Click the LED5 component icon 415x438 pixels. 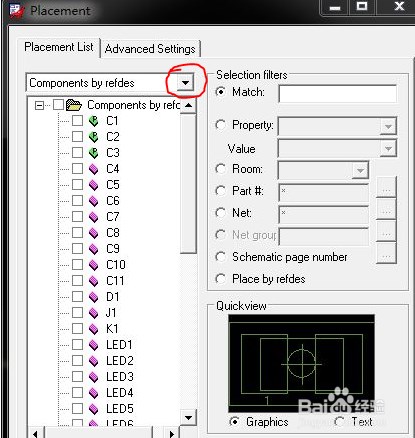[94, 409]
